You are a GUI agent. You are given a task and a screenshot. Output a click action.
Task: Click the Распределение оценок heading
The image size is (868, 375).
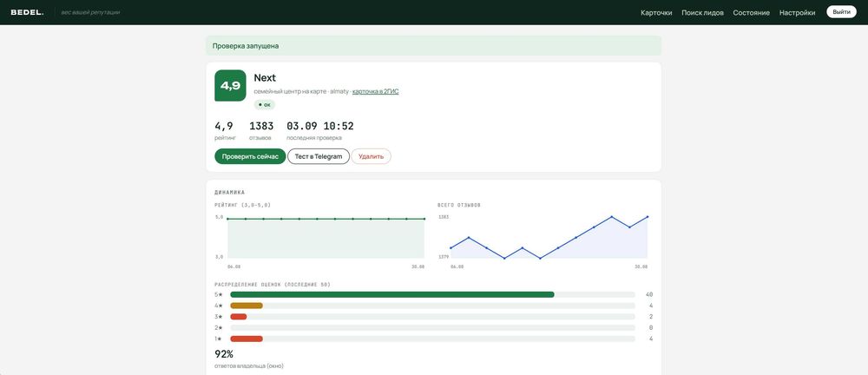pyautogui.click(x=273, y=285)
